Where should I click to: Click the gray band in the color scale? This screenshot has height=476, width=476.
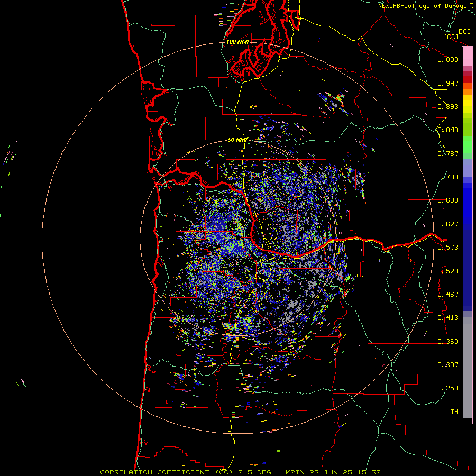(467, 368)
